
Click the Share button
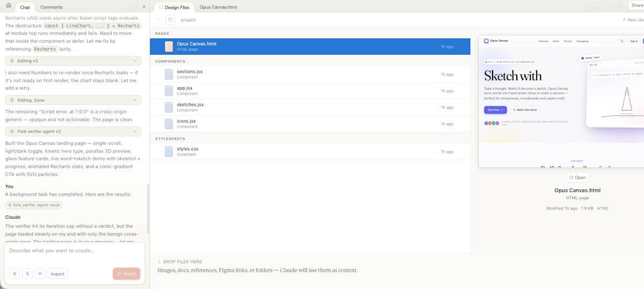point(636,5)
